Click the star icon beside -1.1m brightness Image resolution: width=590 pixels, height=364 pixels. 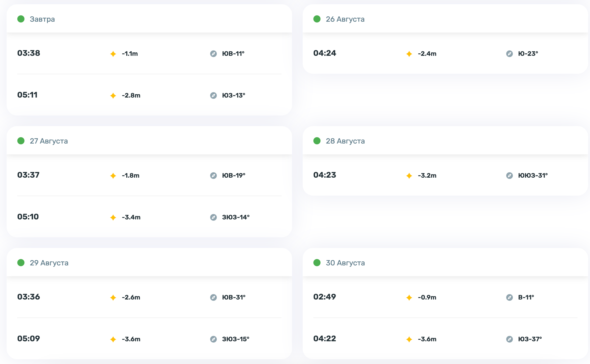pos(113,54)
